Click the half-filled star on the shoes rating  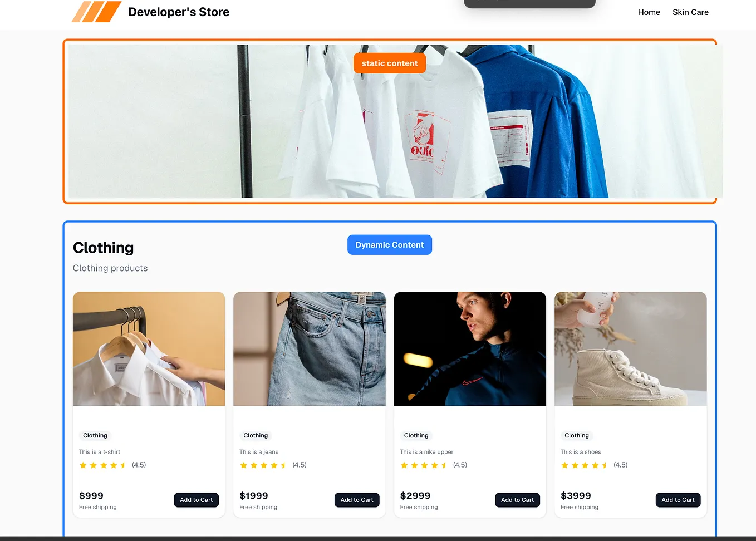click(x=605, y=465)
